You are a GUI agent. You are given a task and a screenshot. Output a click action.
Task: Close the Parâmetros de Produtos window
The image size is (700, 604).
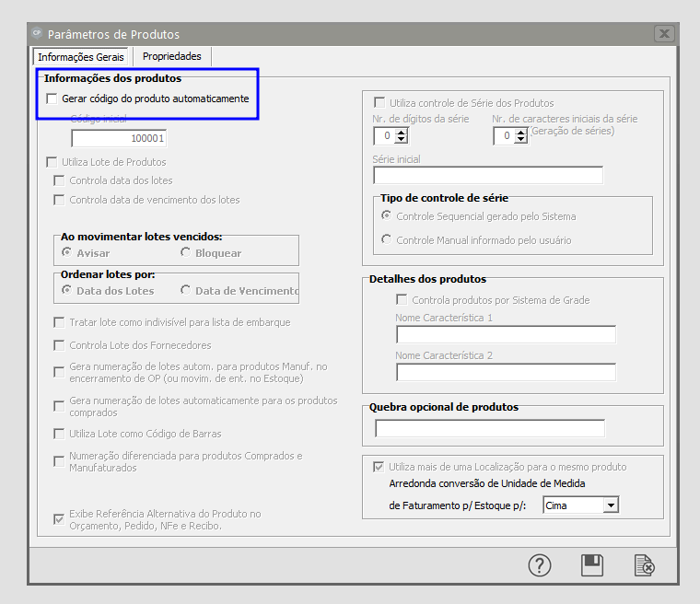(664, 34)
